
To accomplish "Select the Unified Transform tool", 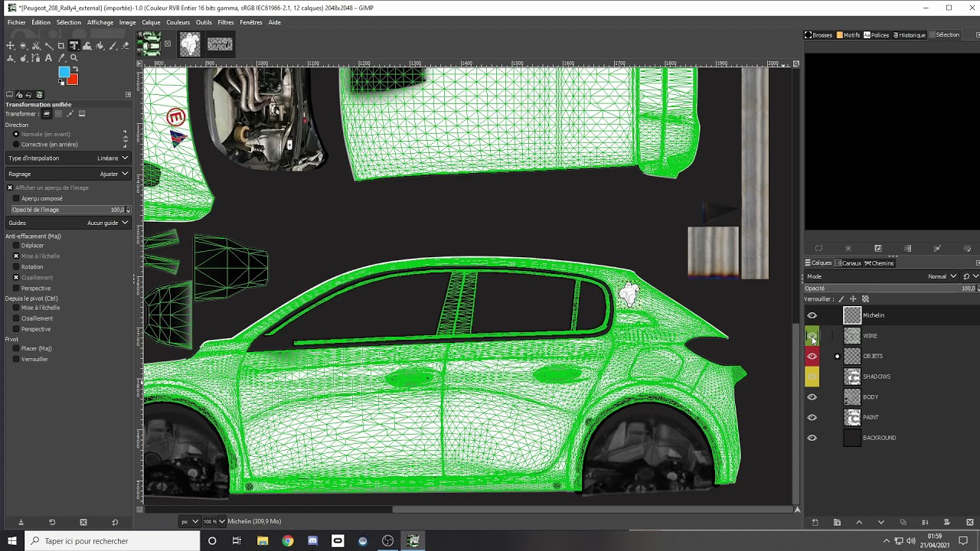I will click(73, 46).
